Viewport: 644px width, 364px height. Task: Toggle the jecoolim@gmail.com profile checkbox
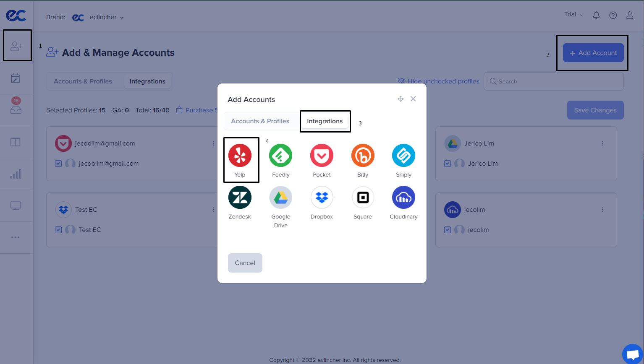point(58,164)
